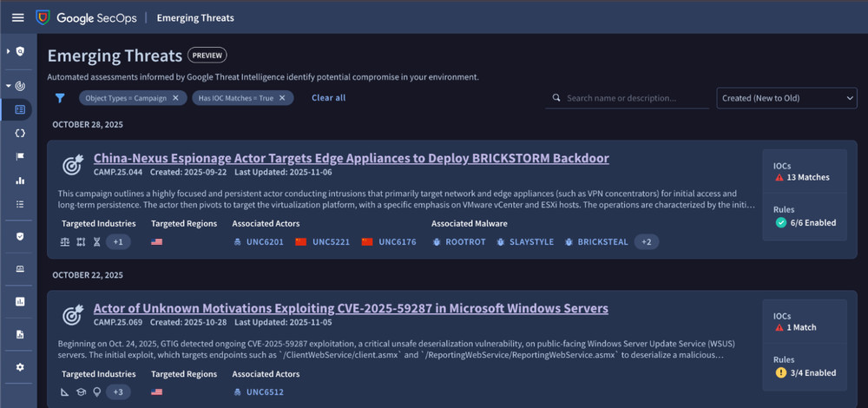This screenshot has width=868, height=408.
Task: Open the flag icon in sidebar
Action: pyautogui.click(x=19, y=157)
